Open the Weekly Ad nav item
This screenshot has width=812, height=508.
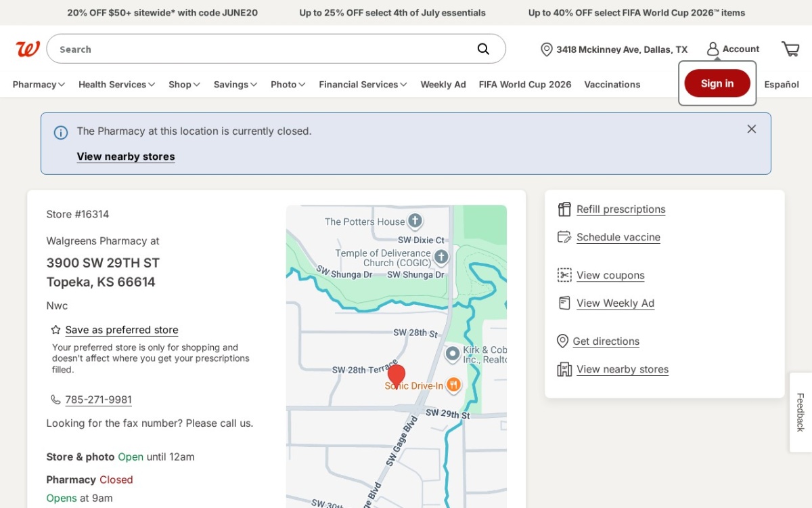click(x=443, y=85)
